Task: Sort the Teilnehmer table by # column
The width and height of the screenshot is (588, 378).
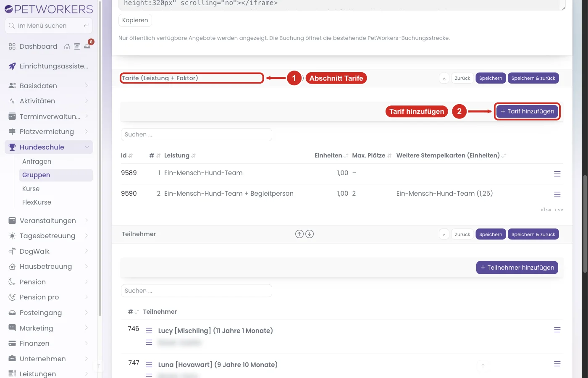Action: 134,312
